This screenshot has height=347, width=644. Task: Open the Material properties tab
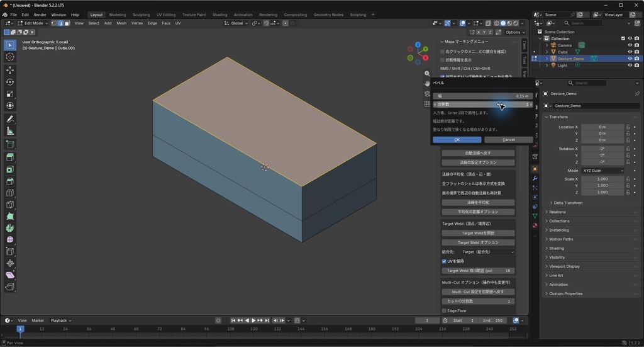535,225
